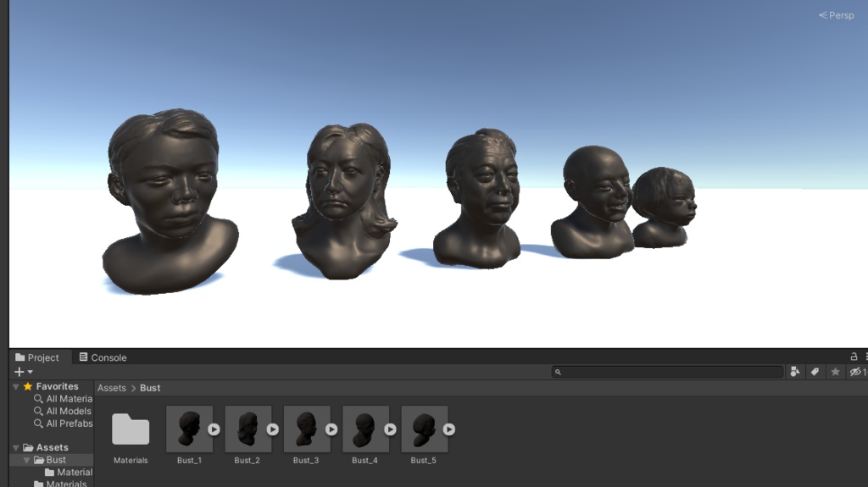The image size is (868, 487).
Task: Expand Bust_5 sub-assets arrow button
Action: 449,429
